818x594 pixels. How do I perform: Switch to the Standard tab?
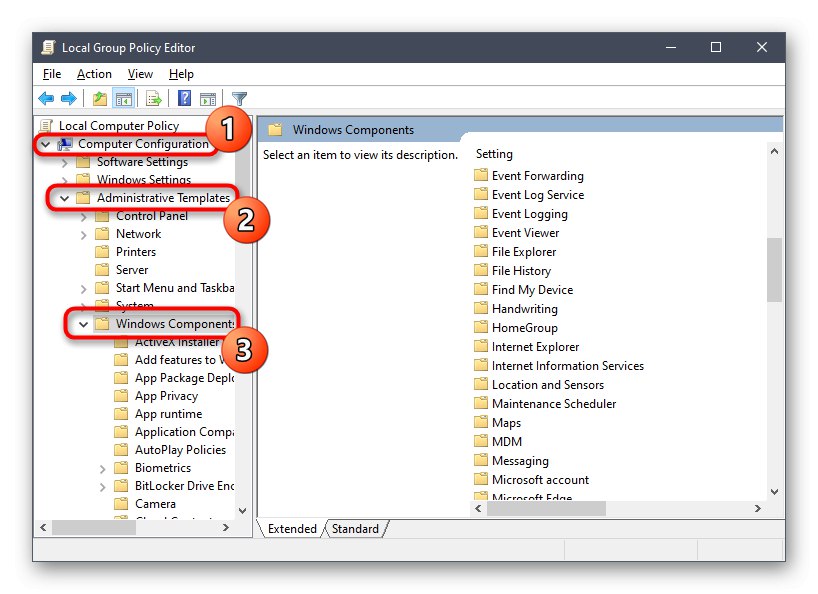[355, 528]
